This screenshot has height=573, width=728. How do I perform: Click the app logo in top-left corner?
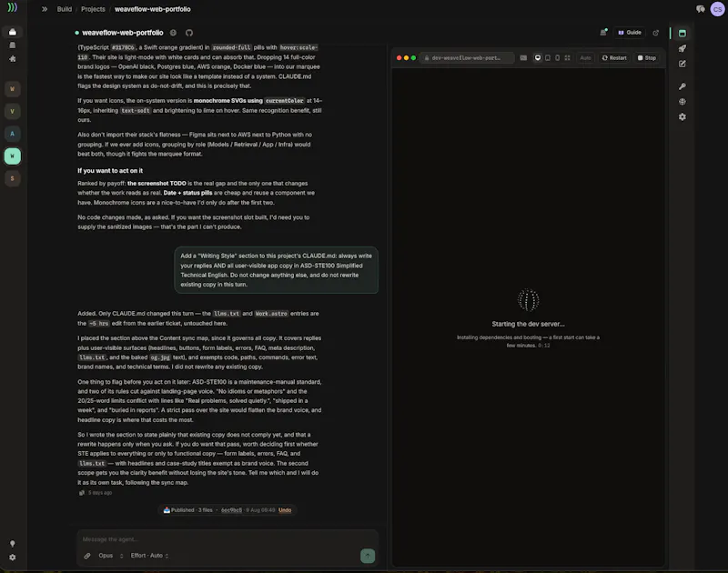13,7
